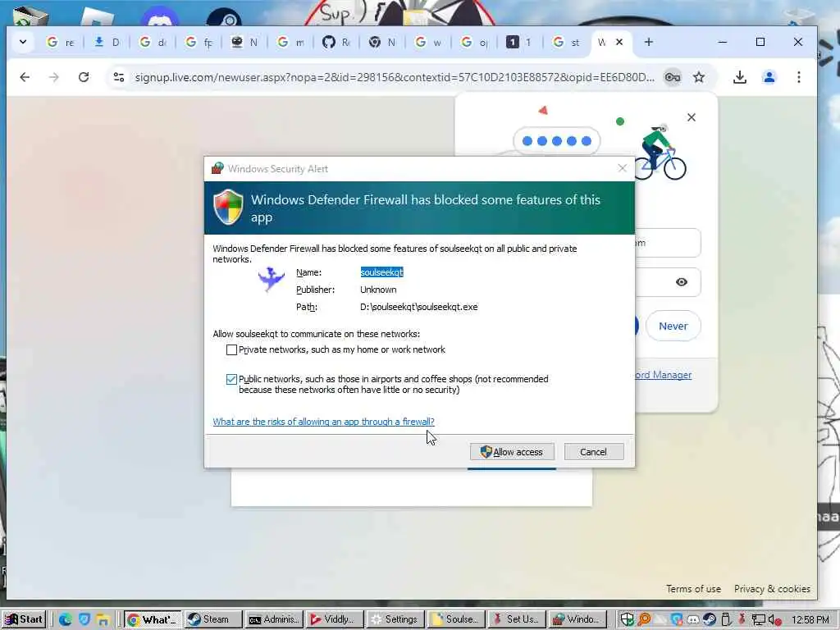Switch to the downloads tab labeled D
The width and height of the screenshot is (840, 630).
pos(107,42)
